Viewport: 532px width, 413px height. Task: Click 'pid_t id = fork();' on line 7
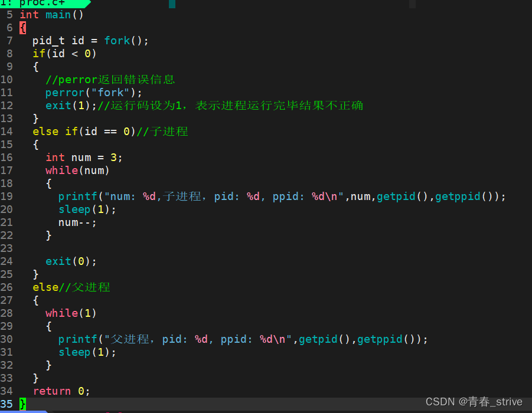(x=90, y=41)
